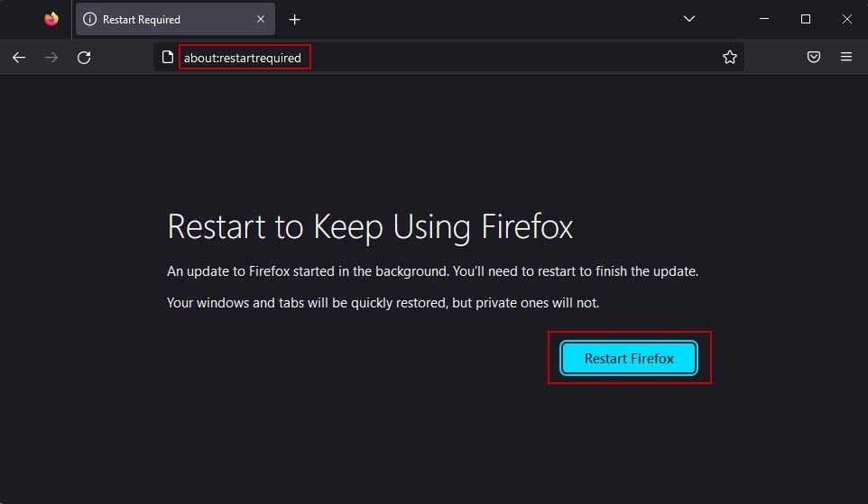Open the hamburger application menu
This screenshot has width=868, height=504.
[845, 57]
